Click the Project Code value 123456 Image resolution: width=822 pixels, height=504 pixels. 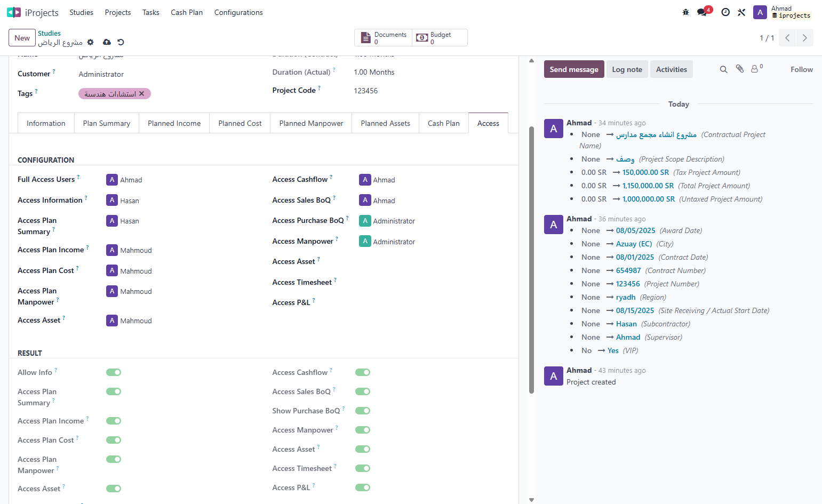[366, 91]
